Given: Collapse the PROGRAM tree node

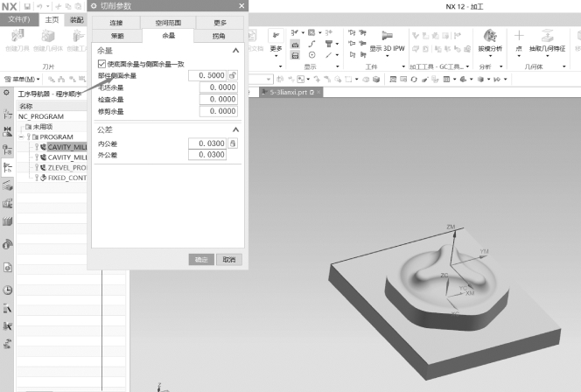Looking at the screenshot, I should 22,136.
